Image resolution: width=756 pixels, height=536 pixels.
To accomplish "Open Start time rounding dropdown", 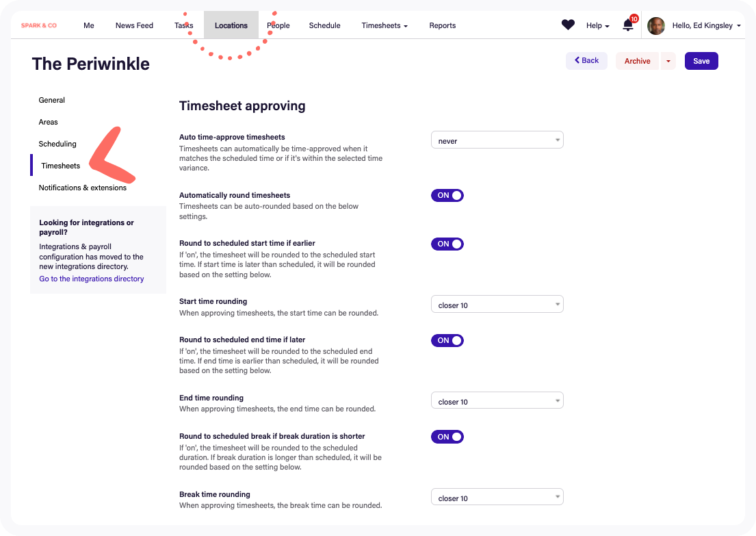I will pos(497,305).
